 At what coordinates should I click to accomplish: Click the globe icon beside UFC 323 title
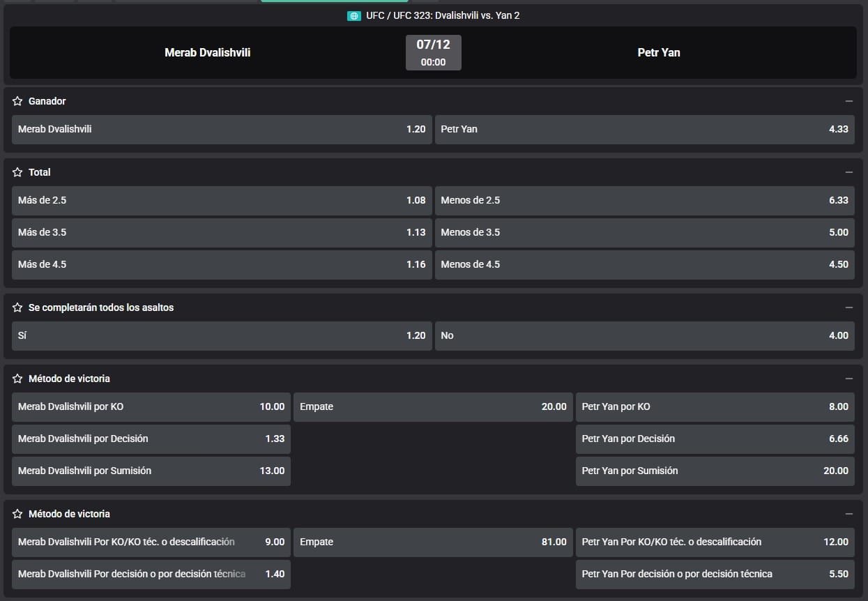tap(353, 15)
